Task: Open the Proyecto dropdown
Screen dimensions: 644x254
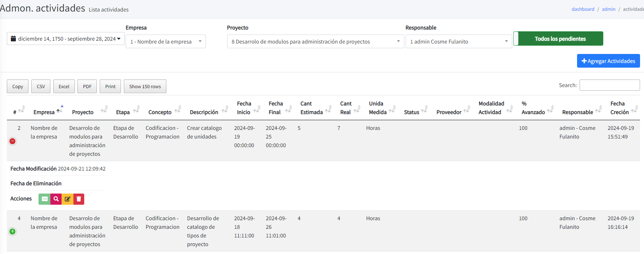Action: (x=315, y=42)
